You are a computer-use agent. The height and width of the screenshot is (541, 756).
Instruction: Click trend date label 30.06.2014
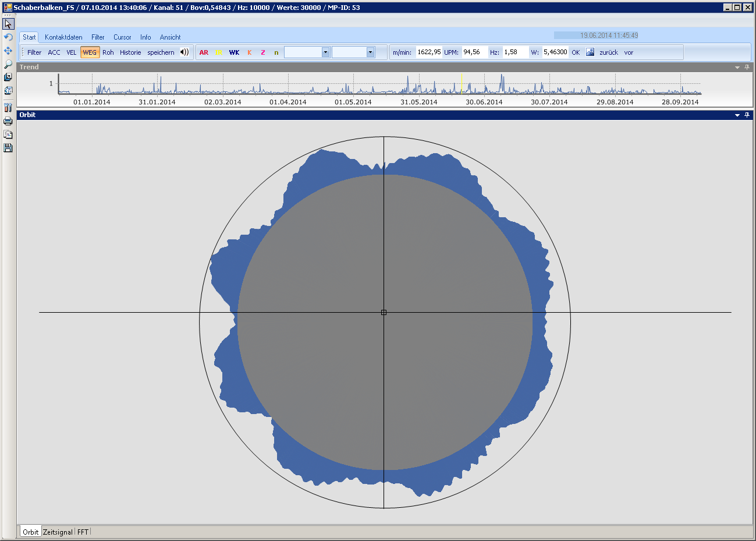click(484, 102)
